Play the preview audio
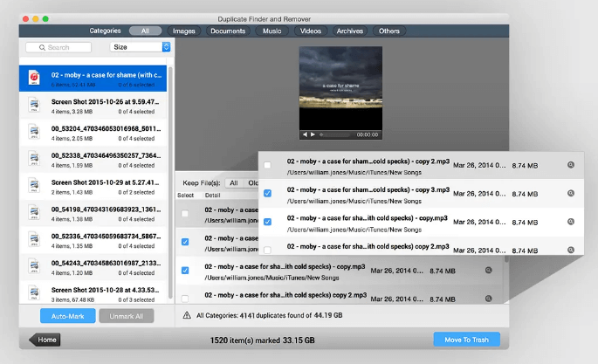This screenshot has width=598, height=364. tap(313, 134)
